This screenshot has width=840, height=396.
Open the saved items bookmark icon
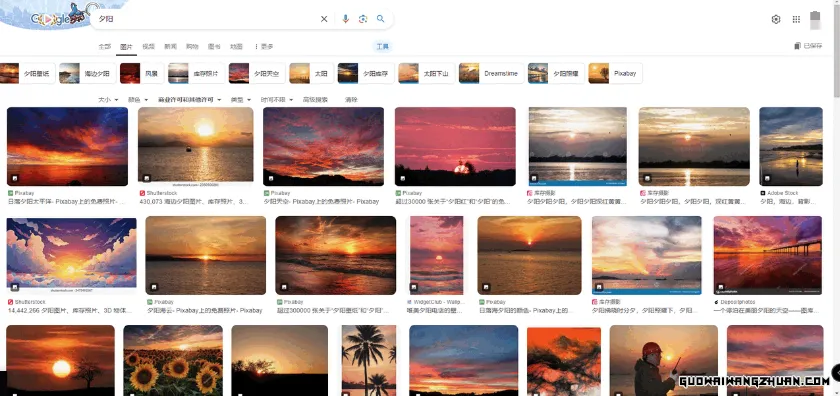(797, 46)
